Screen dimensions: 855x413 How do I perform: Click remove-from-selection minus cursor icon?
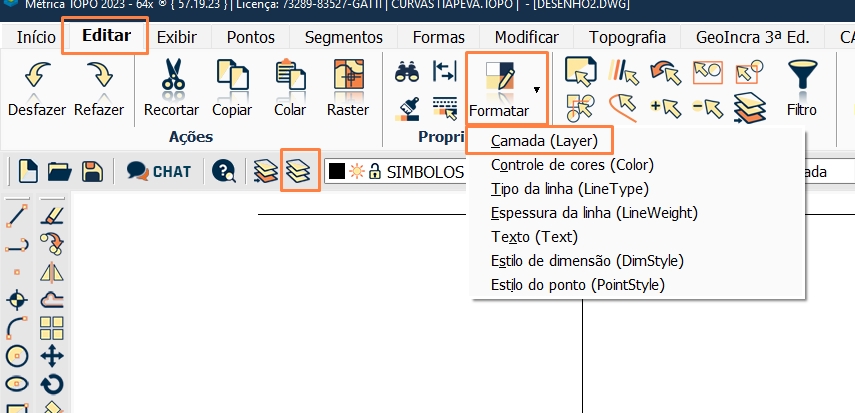[708, 107]
